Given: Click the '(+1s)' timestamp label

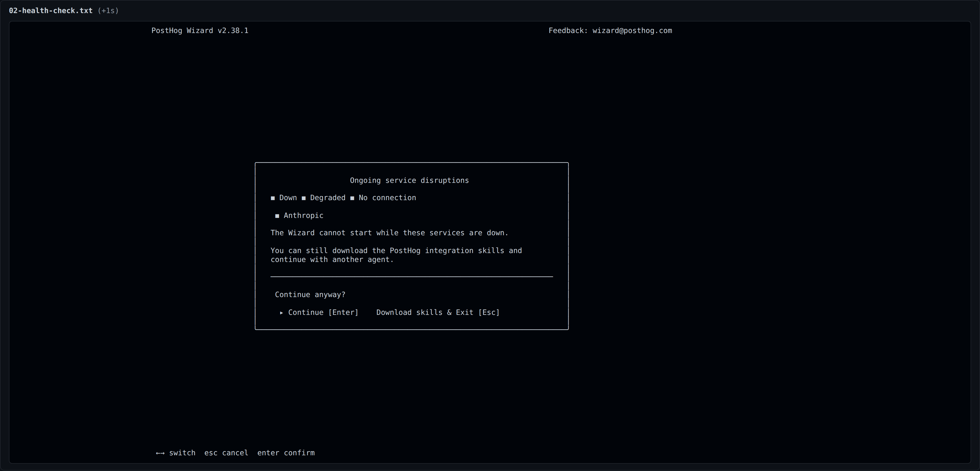Looking at the screenshot, I should pos(108,11).
